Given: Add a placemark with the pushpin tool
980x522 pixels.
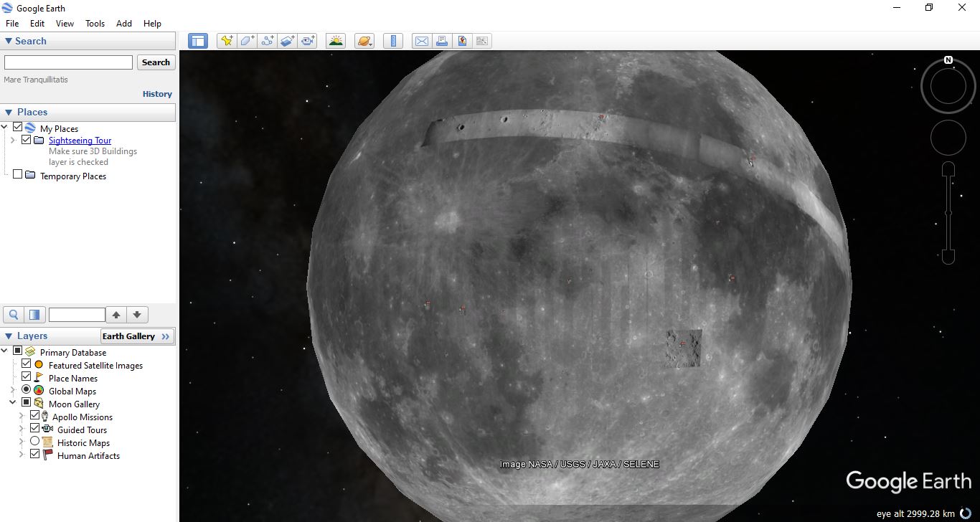Looking at the screenshot, I should (226, 41).
